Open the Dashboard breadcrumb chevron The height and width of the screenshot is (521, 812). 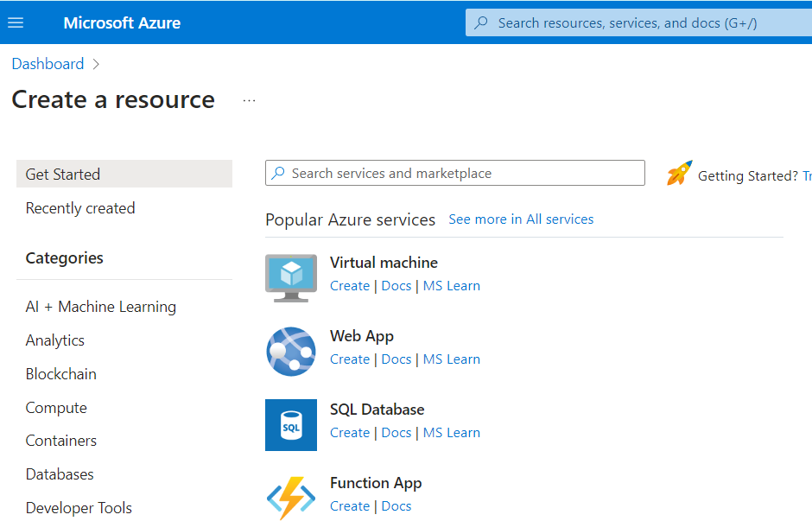tap(95, 64)
